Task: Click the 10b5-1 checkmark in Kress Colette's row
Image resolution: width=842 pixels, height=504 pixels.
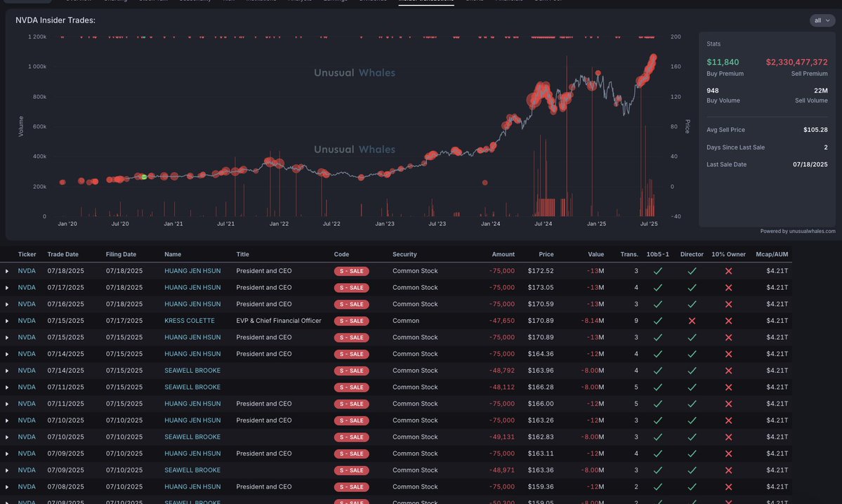Action: coord(657,321)
